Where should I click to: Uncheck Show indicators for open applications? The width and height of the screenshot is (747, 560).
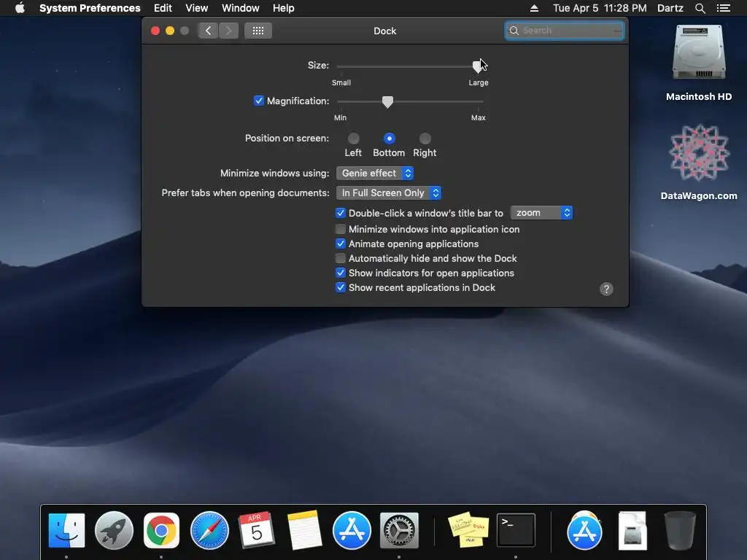coord(340,273)
